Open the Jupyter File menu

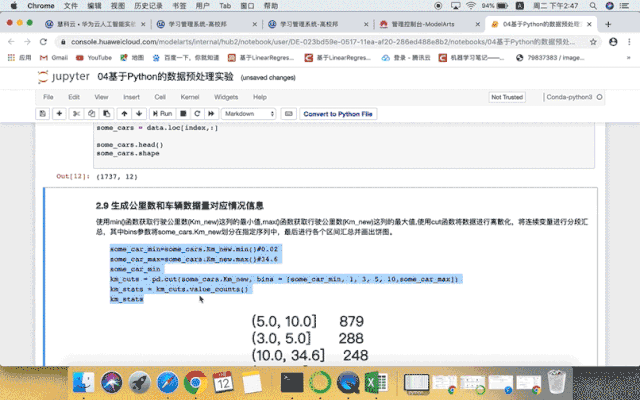(48, 97)
